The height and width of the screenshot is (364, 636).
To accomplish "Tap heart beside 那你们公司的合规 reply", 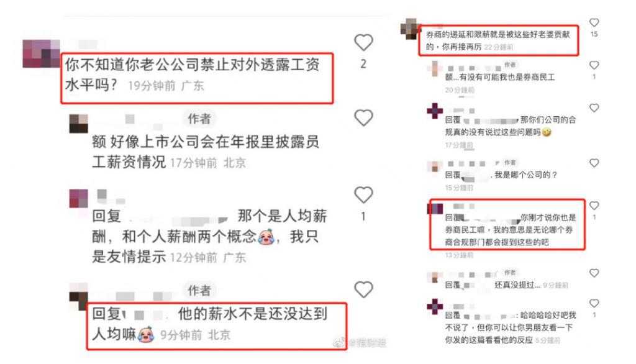I will pos(594,107).
